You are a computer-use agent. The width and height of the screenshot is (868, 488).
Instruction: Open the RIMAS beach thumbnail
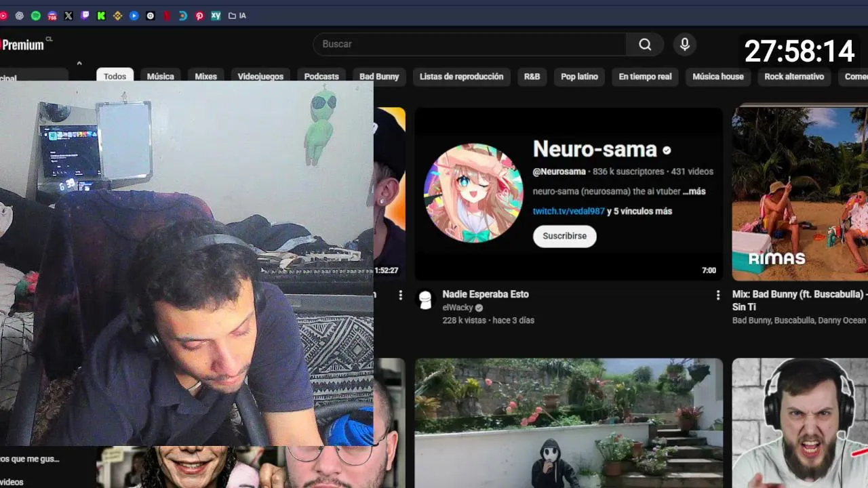800,194
